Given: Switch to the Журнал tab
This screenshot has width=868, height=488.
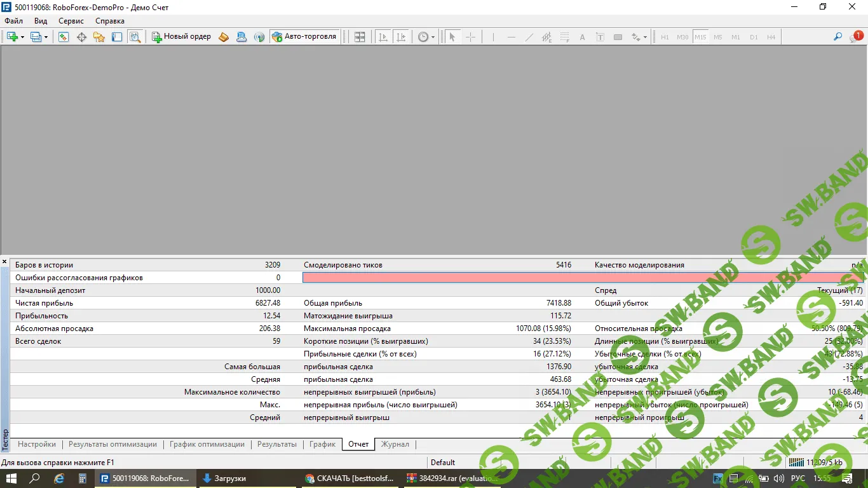Looking at the screenshot, I should tap(395, 444).
